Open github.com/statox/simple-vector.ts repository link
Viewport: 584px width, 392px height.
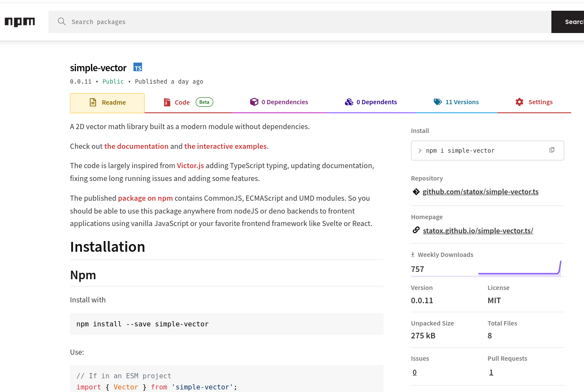point(481,192)
